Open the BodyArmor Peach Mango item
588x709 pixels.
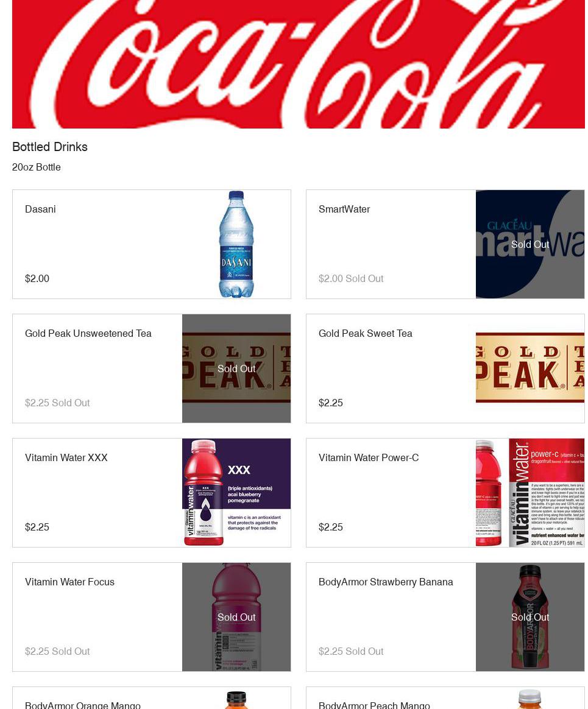pyautogui.click(x=445, y=699)
